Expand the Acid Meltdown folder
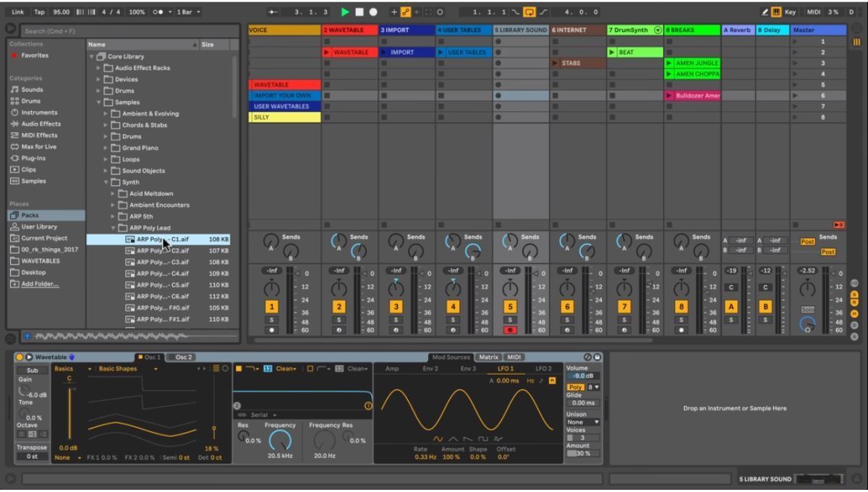Image resolution: width=868 pixels, height=492 pixels. coord(114,194)
